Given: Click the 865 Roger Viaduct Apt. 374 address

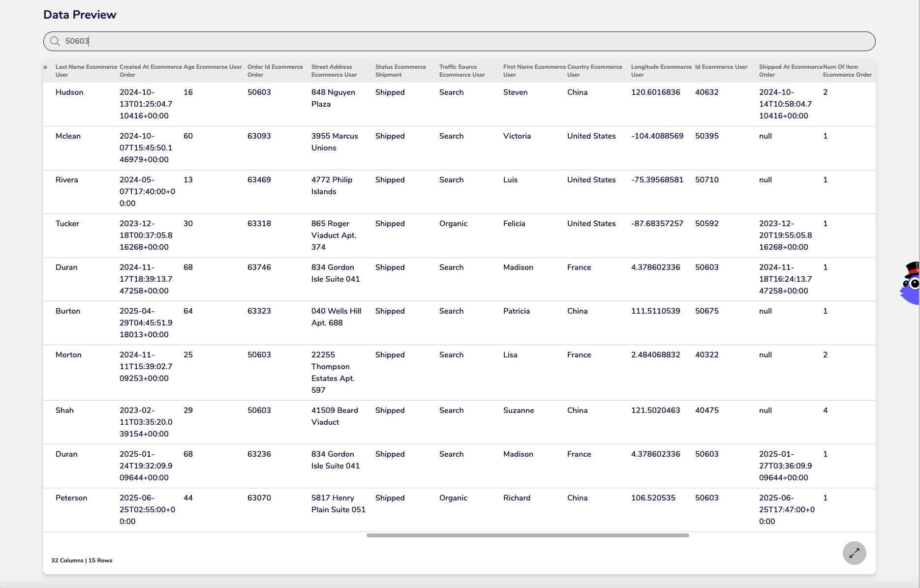Looking at the screenshot, I should point(334,235).
